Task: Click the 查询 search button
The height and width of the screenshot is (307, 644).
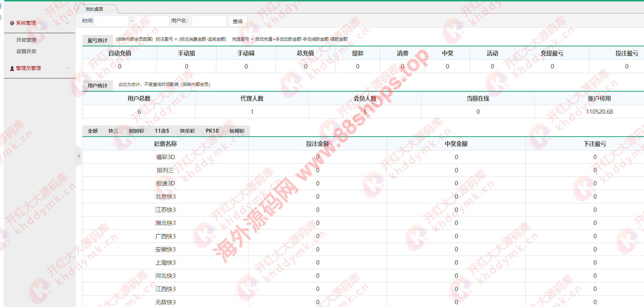Action: click(x=237, y=21)
